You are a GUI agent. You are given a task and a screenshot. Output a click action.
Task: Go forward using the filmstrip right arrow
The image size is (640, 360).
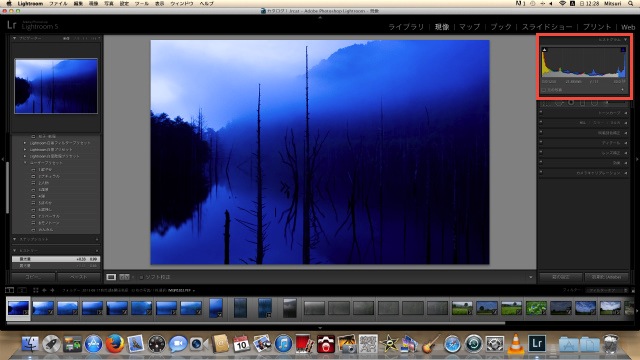click(x=52, y=290)
